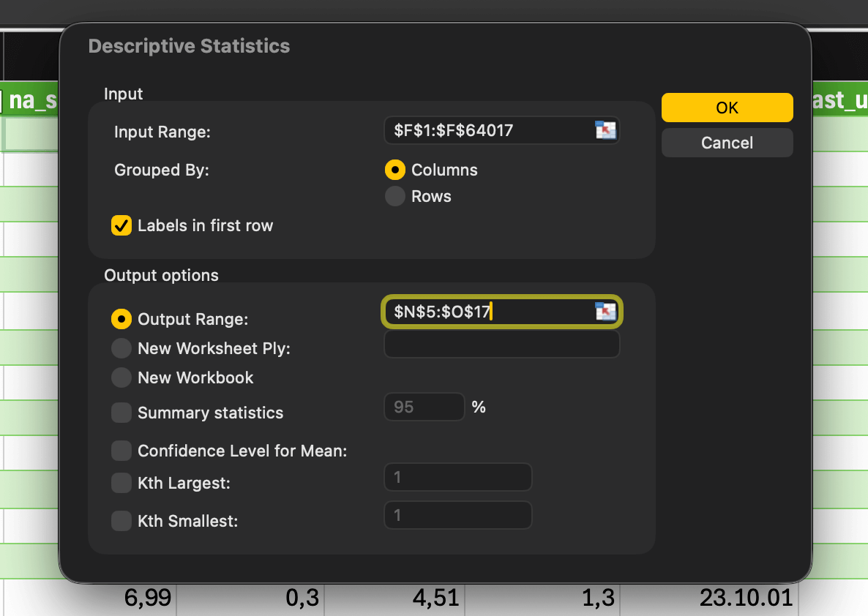Dismiss the dialog with Cancel
The height and width of the screenshot is (616, 868).
[x=726, y=142]
